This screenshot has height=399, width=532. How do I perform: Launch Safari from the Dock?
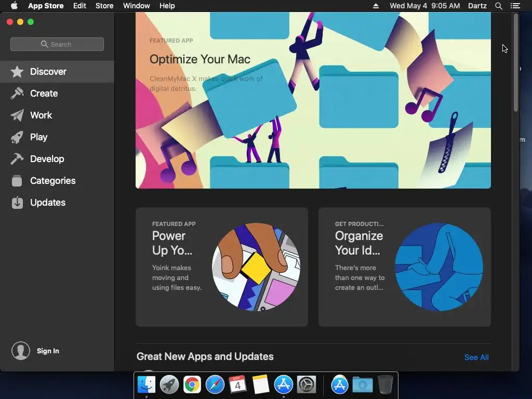pos(215,385)
